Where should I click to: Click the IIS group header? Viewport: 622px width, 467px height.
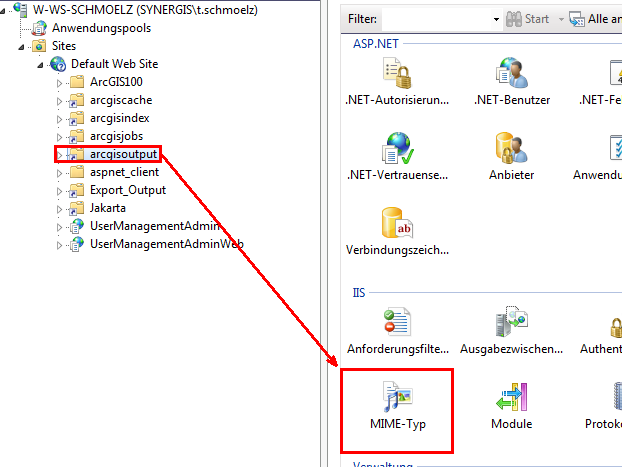point(359,293)
